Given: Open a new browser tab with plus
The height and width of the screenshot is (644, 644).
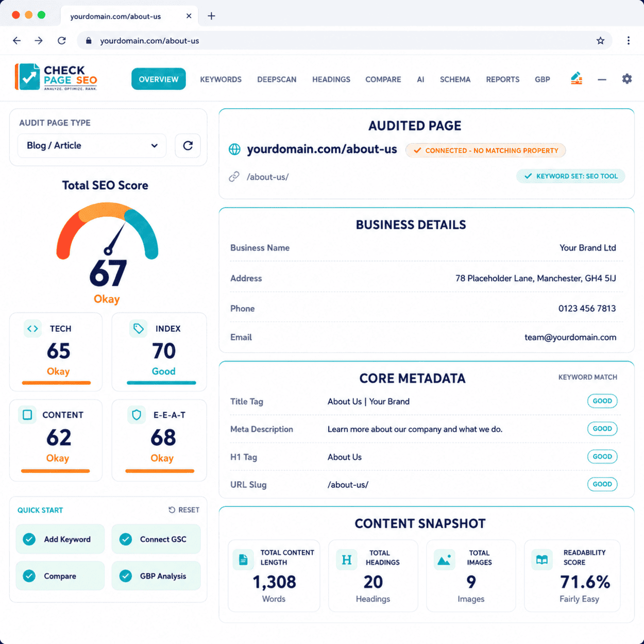Looking at the screenshot, I should 211,16.
